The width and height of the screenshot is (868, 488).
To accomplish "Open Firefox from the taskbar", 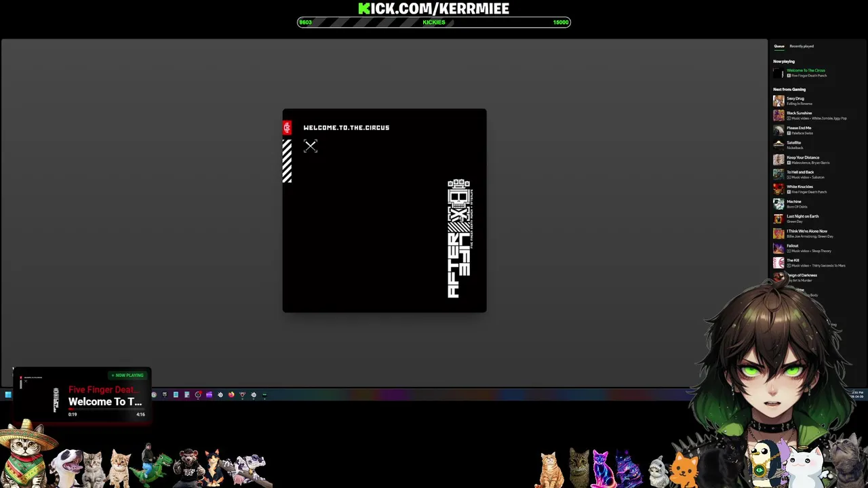I will coord(231,394).
